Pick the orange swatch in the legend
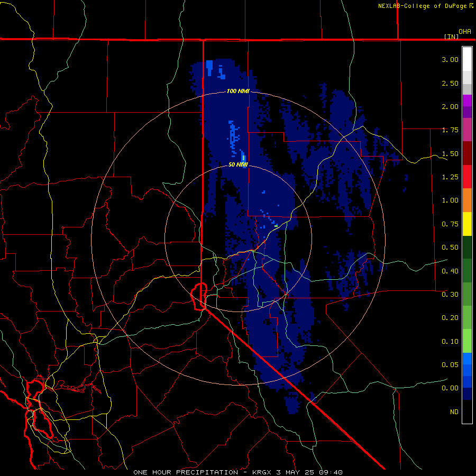The width and height of the screenshot is (476, 476). tap(467, 200)
